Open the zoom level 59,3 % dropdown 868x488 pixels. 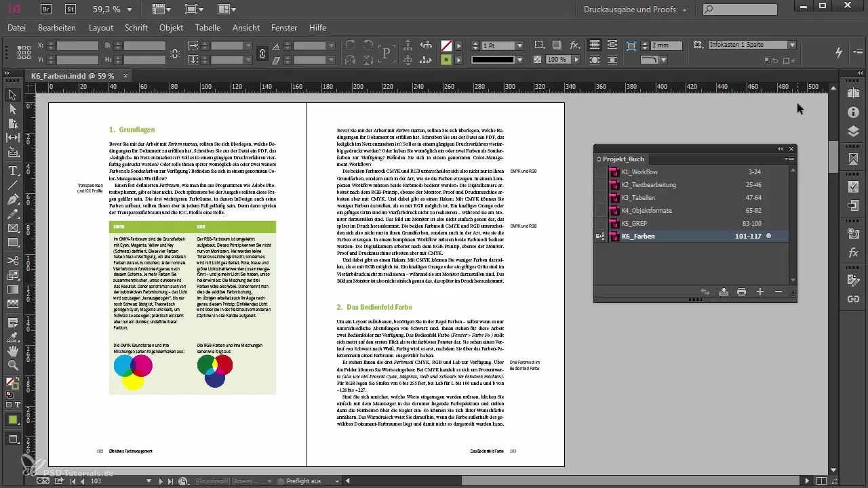130,9
